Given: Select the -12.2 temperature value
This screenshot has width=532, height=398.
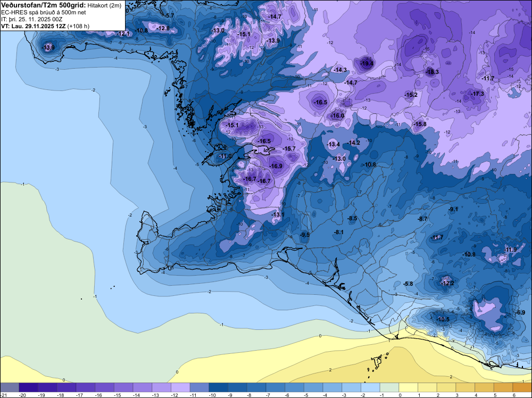Looking at the screenshot, I should (x=447, y=283).
